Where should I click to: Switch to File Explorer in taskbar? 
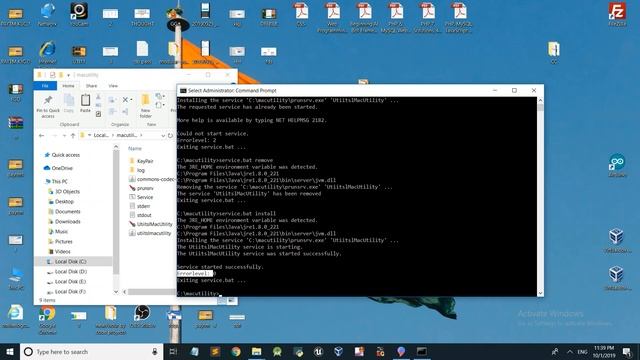[x=256, y=351]
